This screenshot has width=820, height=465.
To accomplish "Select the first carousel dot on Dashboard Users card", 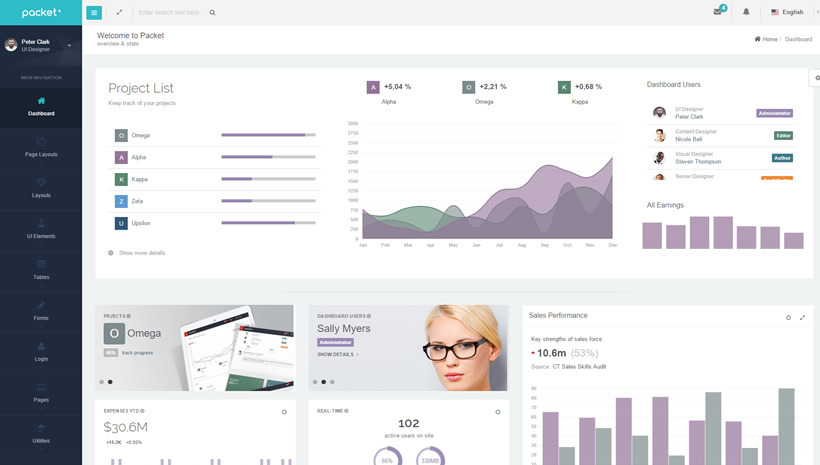I will click(314, 382).
